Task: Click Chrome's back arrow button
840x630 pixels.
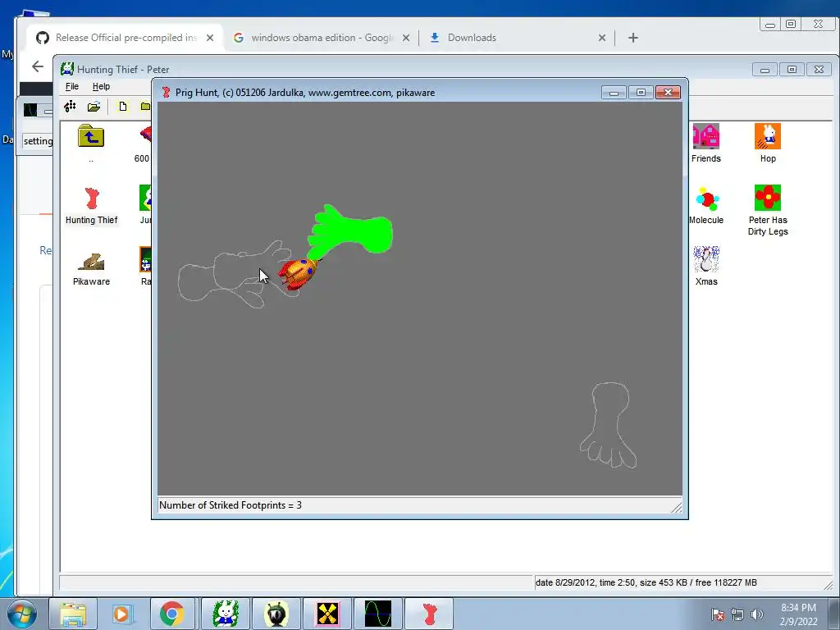Action: coord(37,66)
